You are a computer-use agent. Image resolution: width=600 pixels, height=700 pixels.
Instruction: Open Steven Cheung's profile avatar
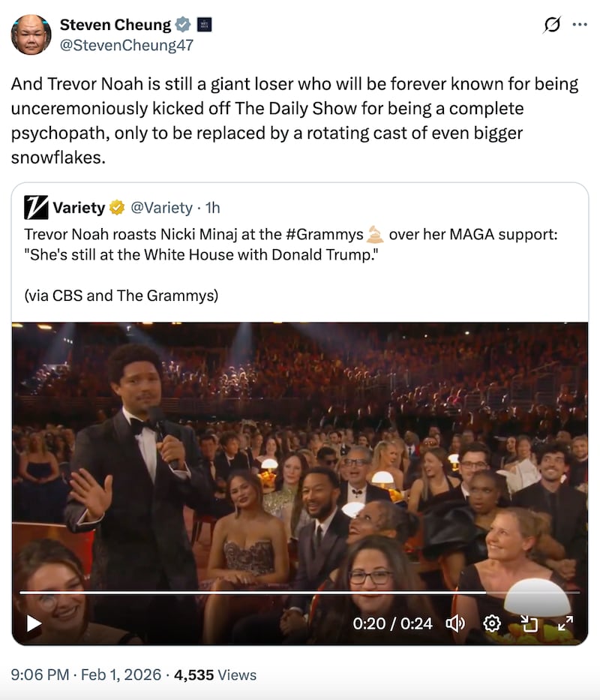click(31, 34)
